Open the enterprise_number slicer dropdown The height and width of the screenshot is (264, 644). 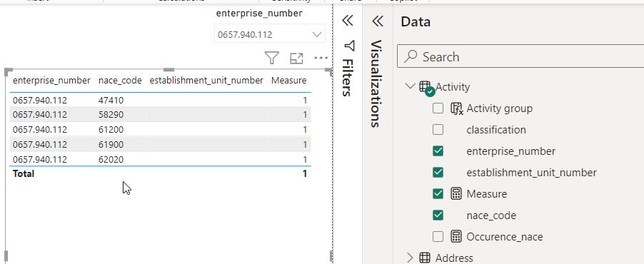point(270,34)
